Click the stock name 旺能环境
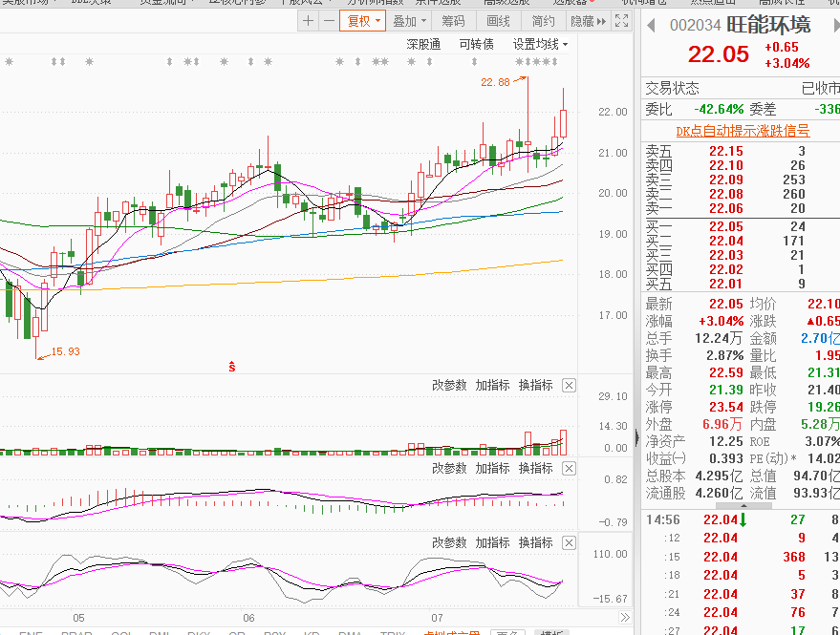 (x=768, y=25)
